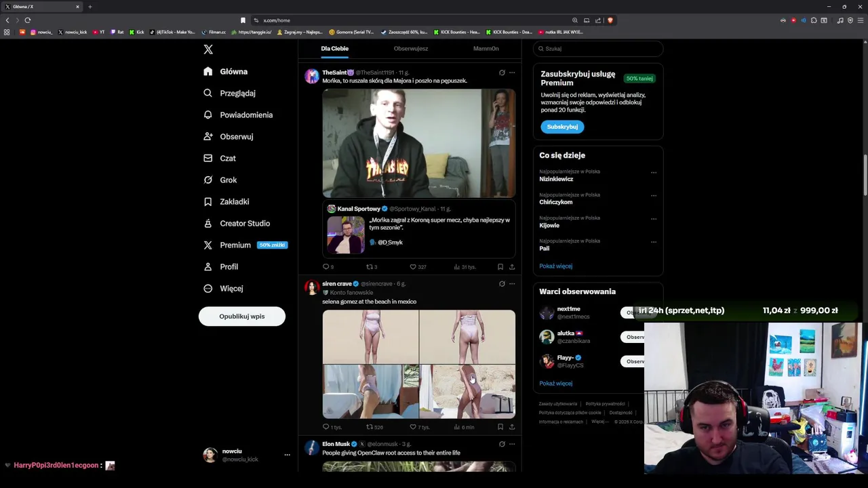Image resolution: width=868 pixels, height=488 pixels.
Task: Follow alutka suggested account
Action: pos(632,337)
